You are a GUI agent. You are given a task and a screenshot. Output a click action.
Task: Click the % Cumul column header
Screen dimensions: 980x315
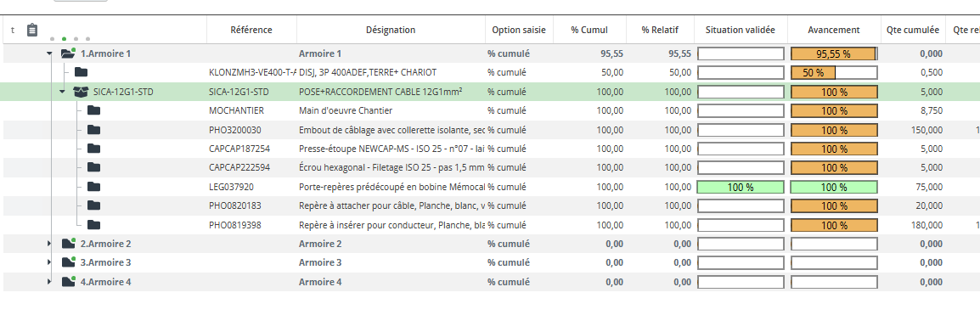(589, 30)
